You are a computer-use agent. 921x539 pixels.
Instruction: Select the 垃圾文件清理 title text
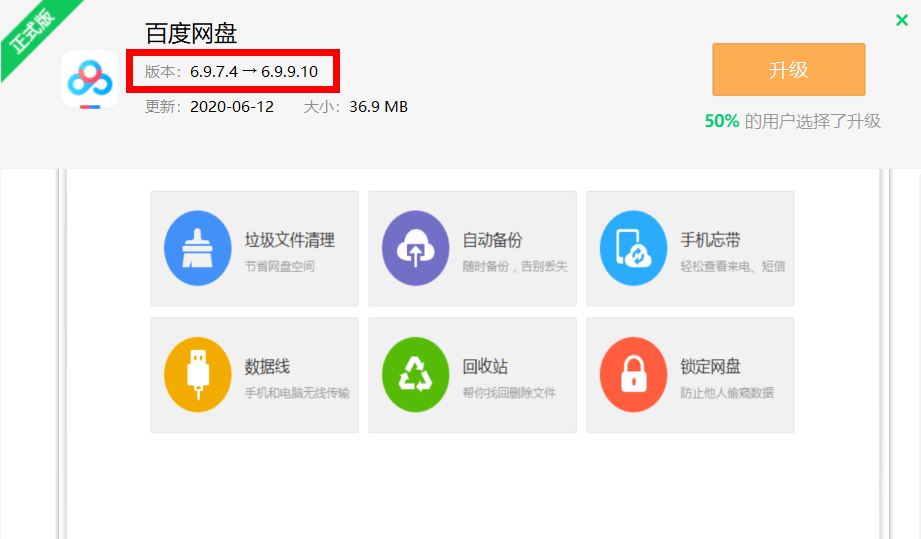coord(290,240)
